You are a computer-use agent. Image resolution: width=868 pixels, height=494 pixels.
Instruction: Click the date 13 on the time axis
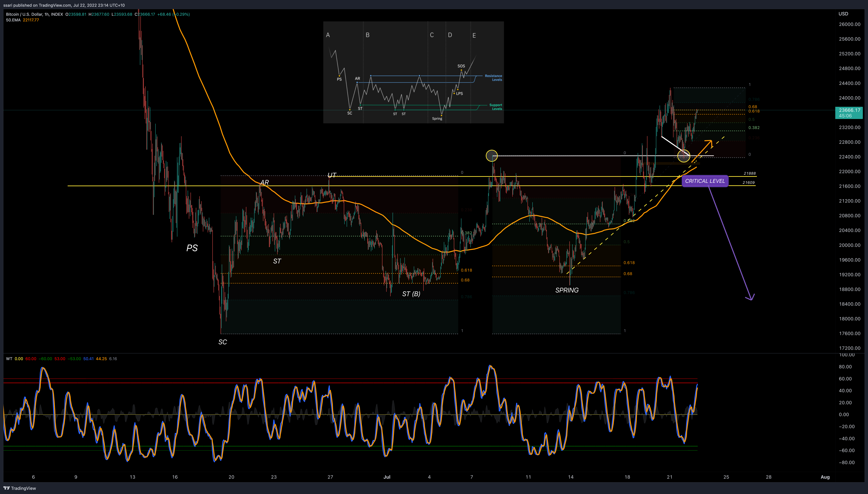point(133,477)
